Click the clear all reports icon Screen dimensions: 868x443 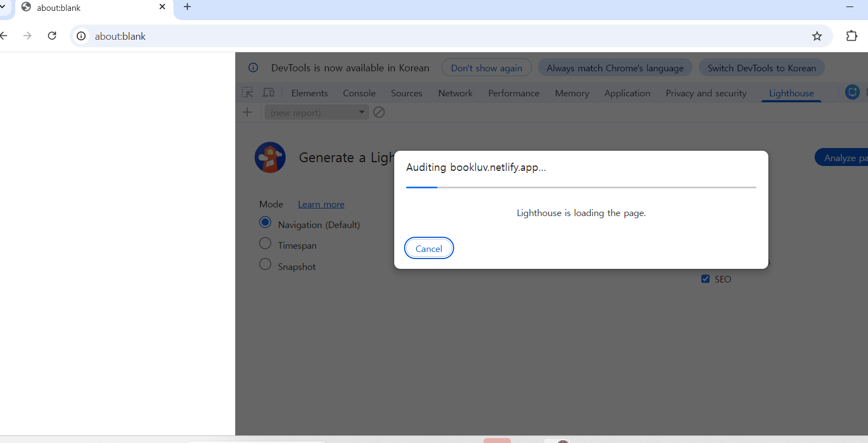click(379, 112)
